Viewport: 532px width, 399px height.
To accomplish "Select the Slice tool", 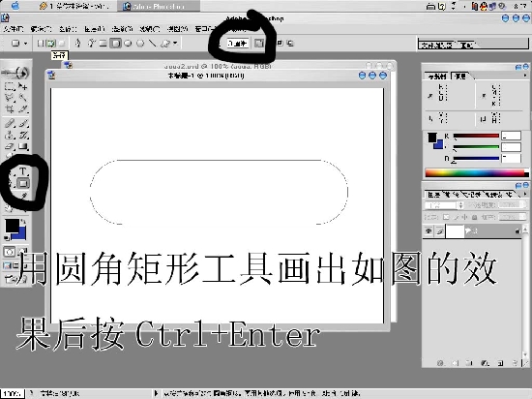I will 23,109.
